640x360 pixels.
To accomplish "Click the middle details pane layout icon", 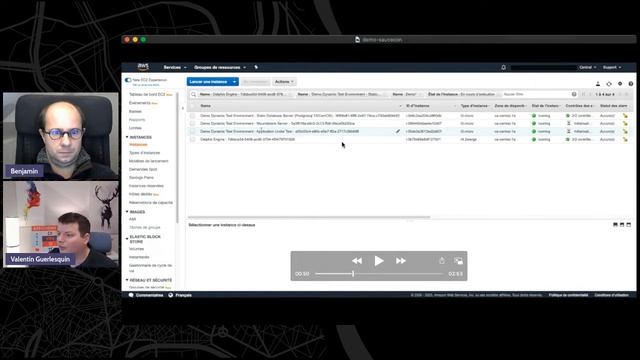I will point(622,225).
